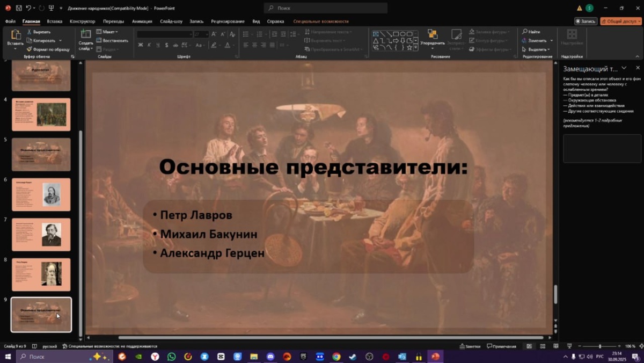The image size is (644, 363).
Task: Open Google Chrome from the taskbar
Action: pos(336,357)
